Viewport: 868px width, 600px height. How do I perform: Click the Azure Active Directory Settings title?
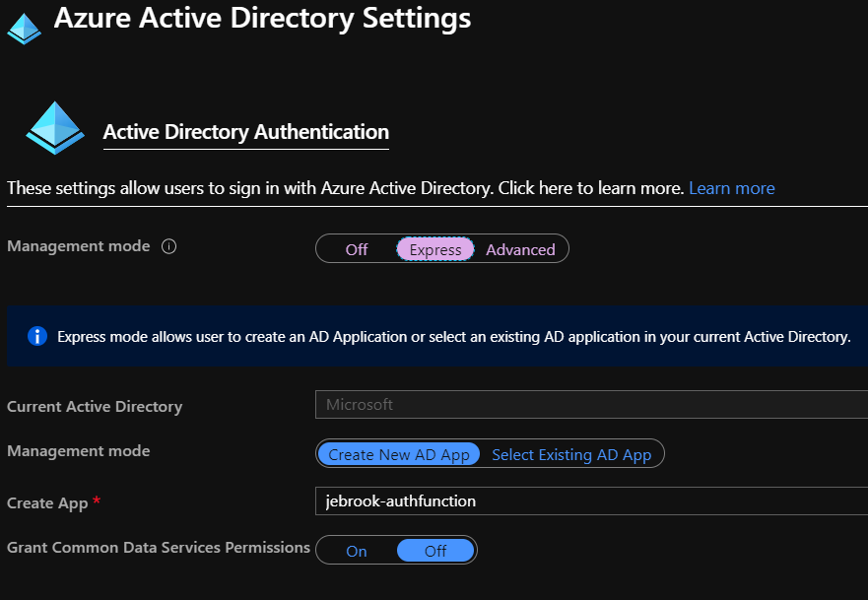pyautogui.click(x=262, y=18)
